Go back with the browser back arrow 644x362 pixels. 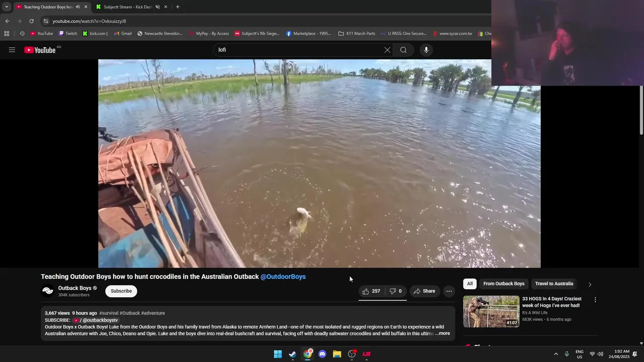pyautogui.click(x=7, y=21)
